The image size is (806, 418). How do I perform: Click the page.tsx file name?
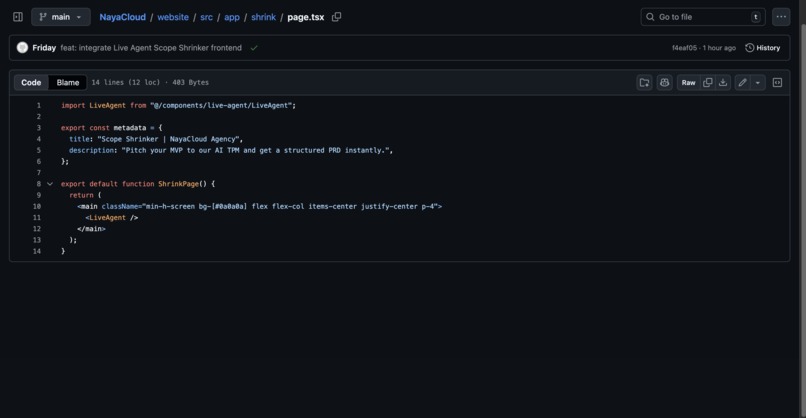[x=306, y=17]
